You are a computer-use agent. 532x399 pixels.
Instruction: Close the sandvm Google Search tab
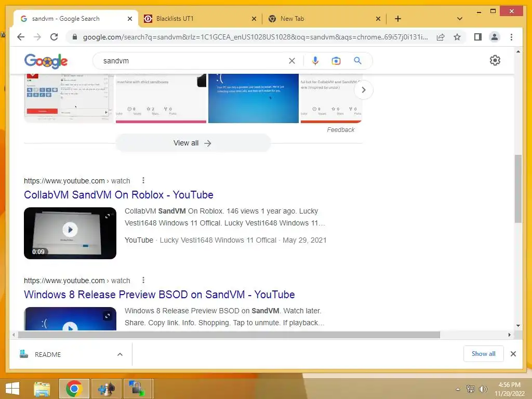coord(129,19)
